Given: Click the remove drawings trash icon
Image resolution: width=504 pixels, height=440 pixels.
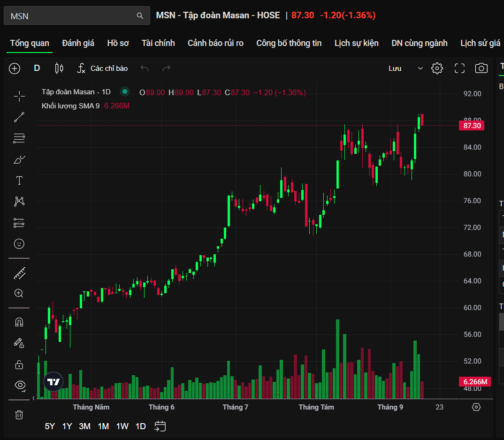Looking at the screenshot, I should click(x=19, y=415).
